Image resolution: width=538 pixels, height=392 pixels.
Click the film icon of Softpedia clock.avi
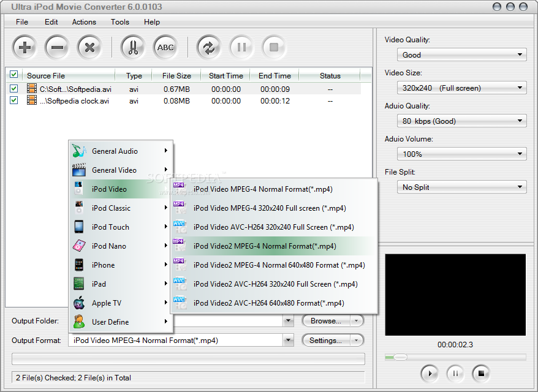pyautogui.click(x=32, y=100)
